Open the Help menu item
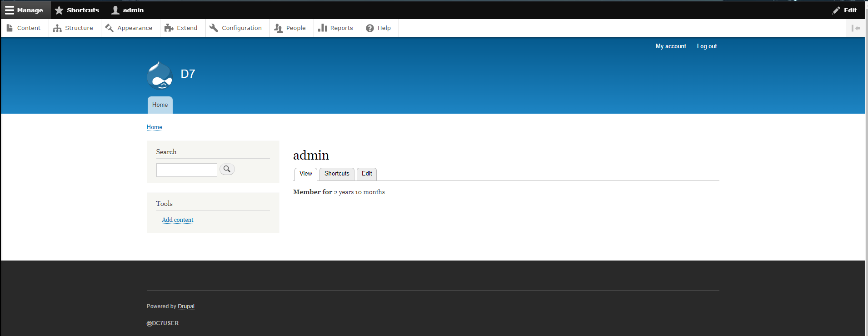868x336 pixels. click(379, 28)
